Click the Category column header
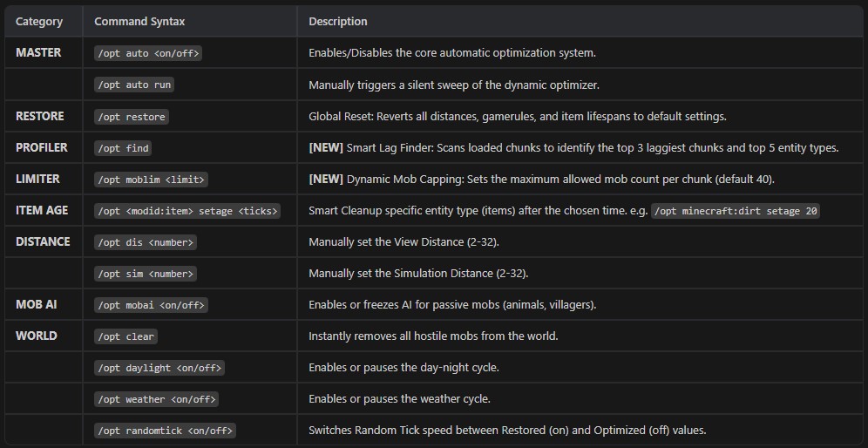Image resolution: width=868 pixels, height=448 pixels. pos(39,22)
